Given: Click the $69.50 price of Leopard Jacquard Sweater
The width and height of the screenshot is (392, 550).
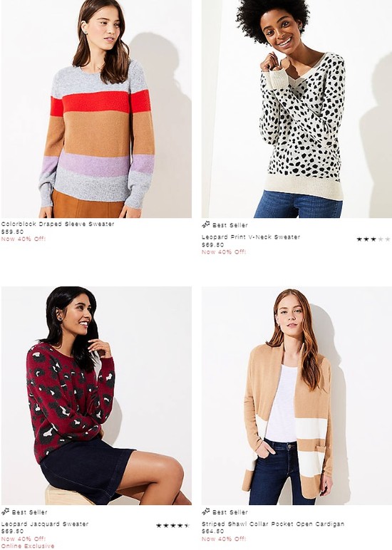Looking at the screenshot, I should coord(12,531).
